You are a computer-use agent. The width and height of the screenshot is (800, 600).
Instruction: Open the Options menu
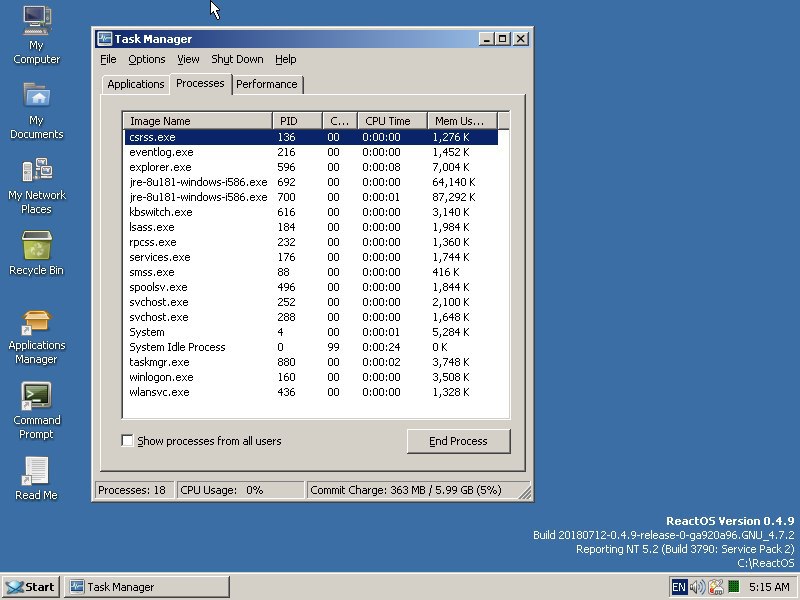coord(147,60)
